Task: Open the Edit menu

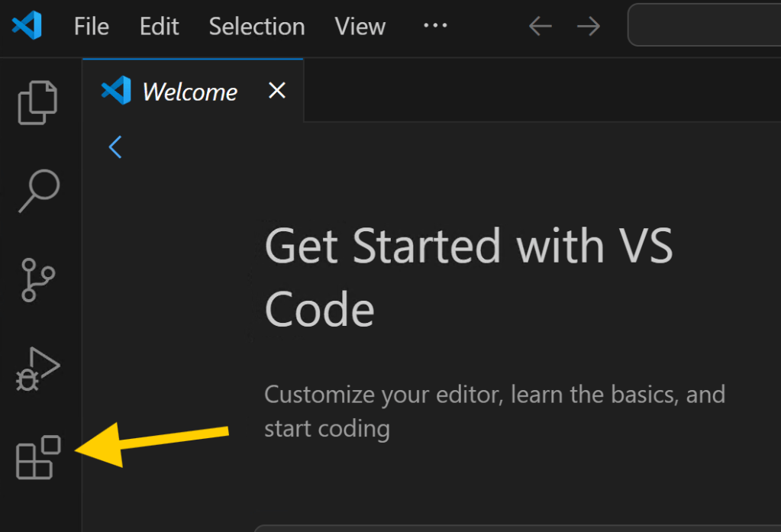Action: pos(159,27)
